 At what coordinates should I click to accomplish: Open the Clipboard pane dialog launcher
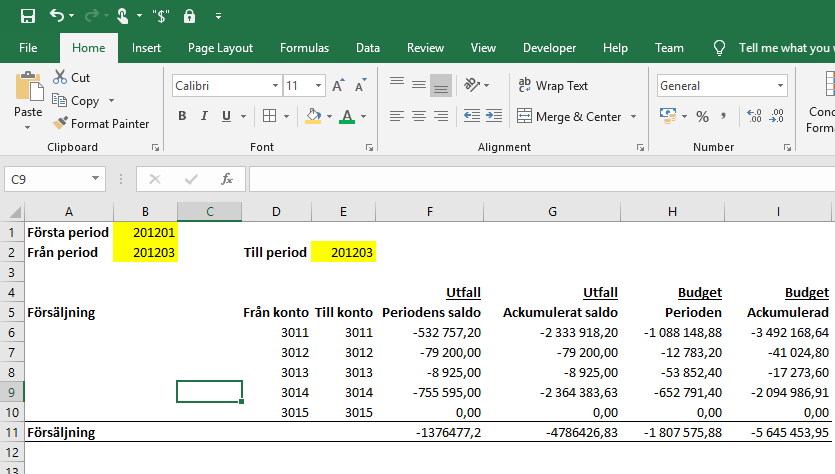click(155, 148)
